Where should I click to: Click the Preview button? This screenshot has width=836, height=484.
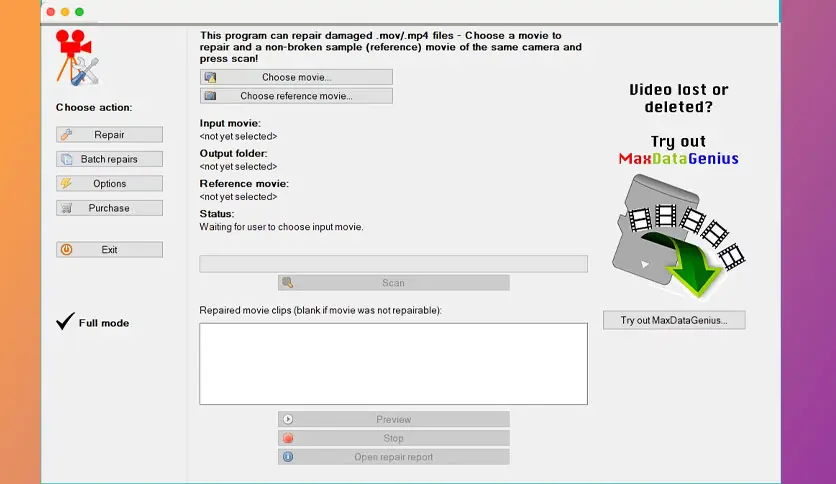click(393, 419)
